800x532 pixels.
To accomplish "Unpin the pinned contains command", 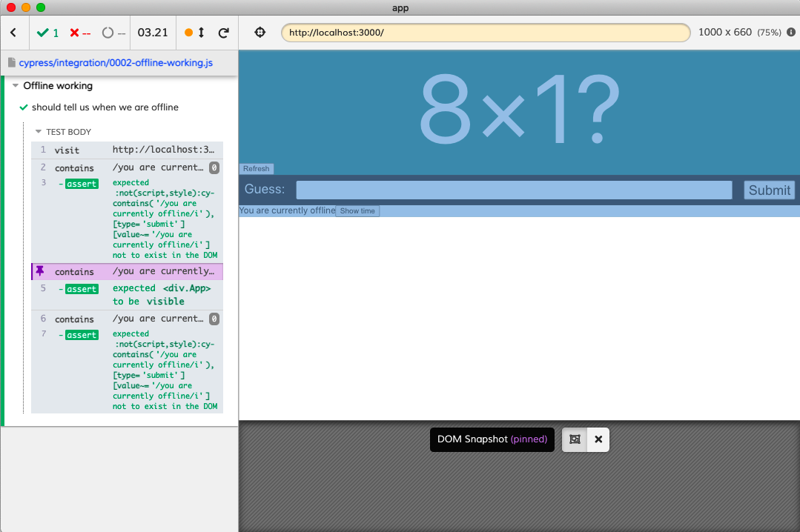I will 40,271.
